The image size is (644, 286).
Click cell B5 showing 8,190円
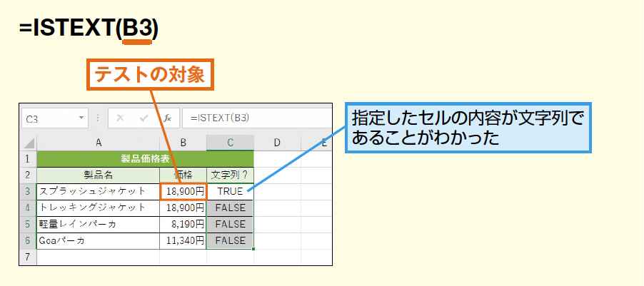pyautogui.click(x=183, y=224)
